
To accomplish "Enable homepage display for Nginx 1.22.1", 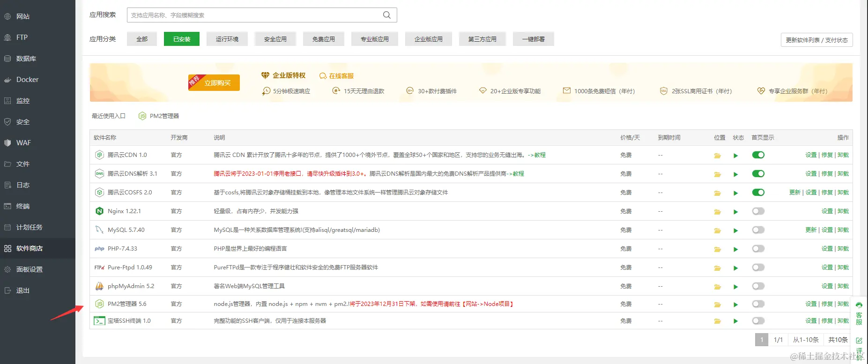I will click(758, 211).
